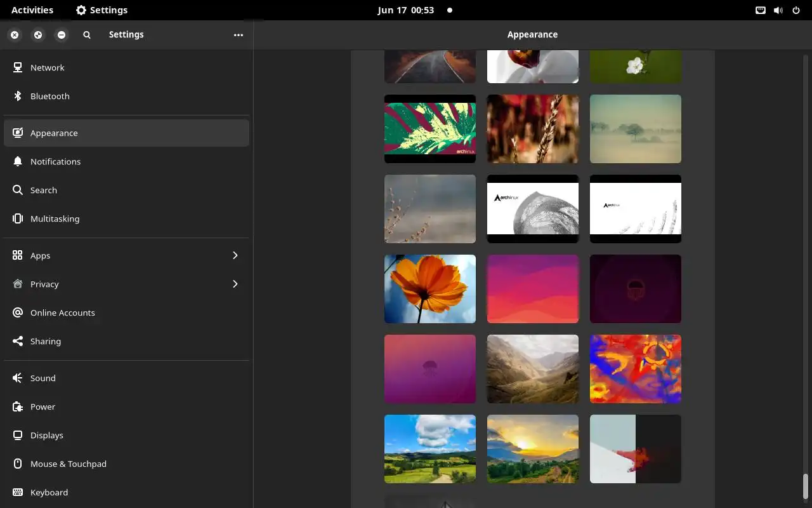This screenshot has height=508, width=812.
Task: Select the Sharing row label
Action: [x=46, y=341]
